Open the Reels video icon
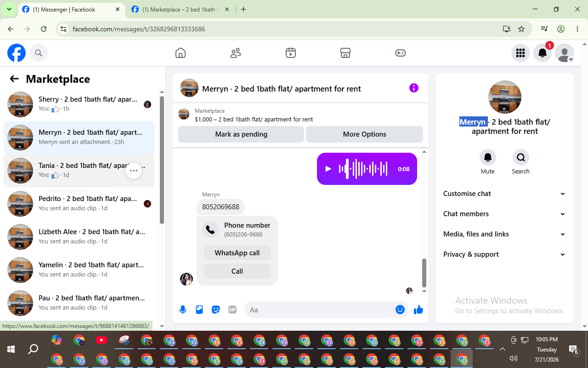Screen dimensions: 588x368 [x=290, y=53]
